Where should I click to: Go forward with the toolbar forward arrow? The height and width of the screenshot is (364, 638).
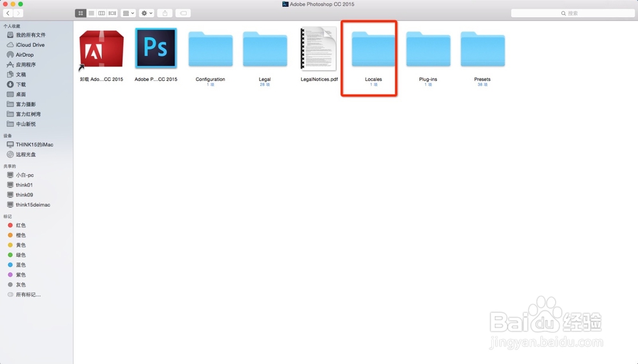pyautogui.click(x=19, y=13)
